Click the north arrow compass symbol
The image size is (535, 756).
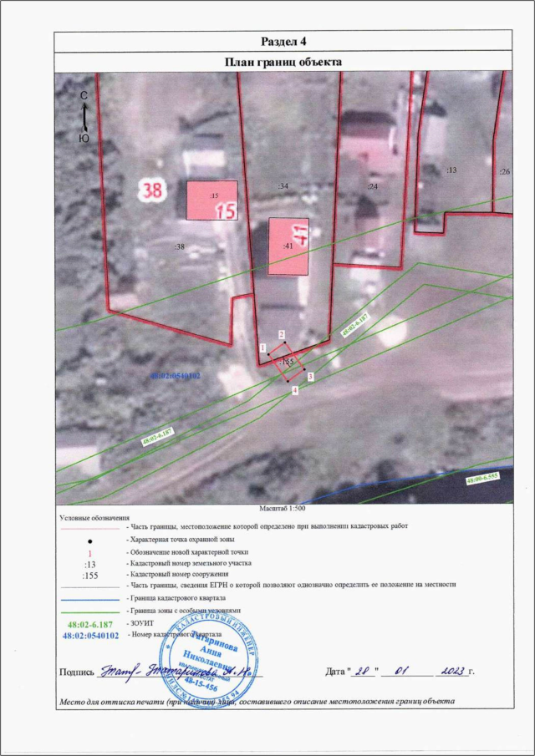point(84,117)
